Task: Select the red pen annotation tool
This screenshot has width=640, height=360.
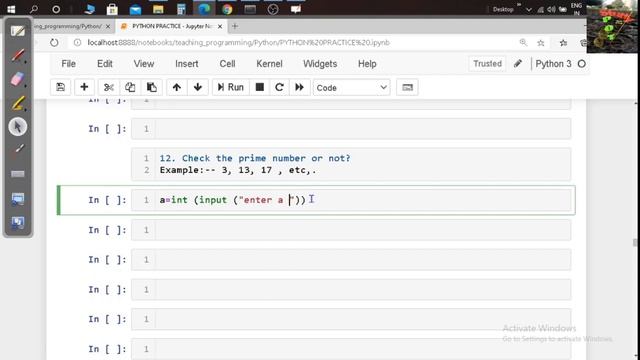Action: tap(18, 55)
